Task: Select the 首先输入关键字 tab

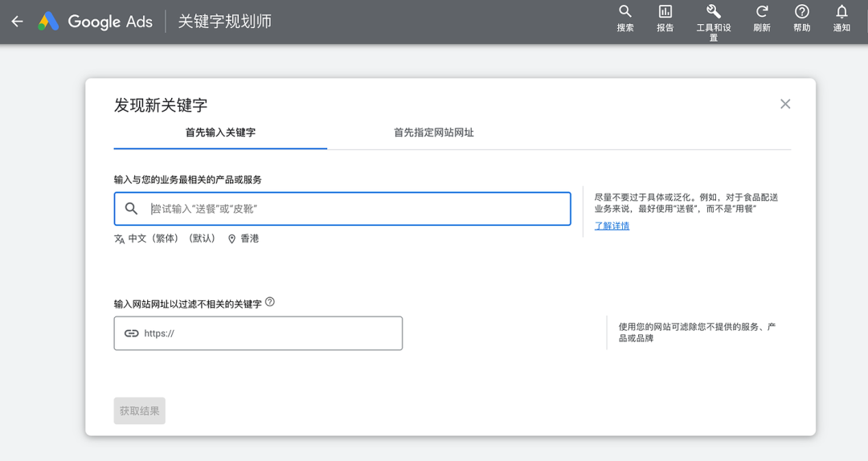Action: click(220, 133)
